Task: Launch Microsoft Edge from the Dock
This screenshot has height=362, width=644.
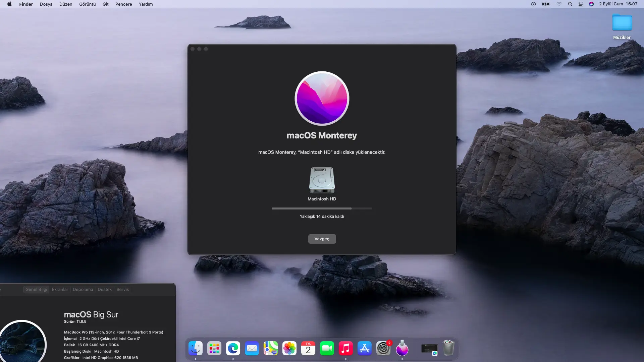Action: click(233, 349)
